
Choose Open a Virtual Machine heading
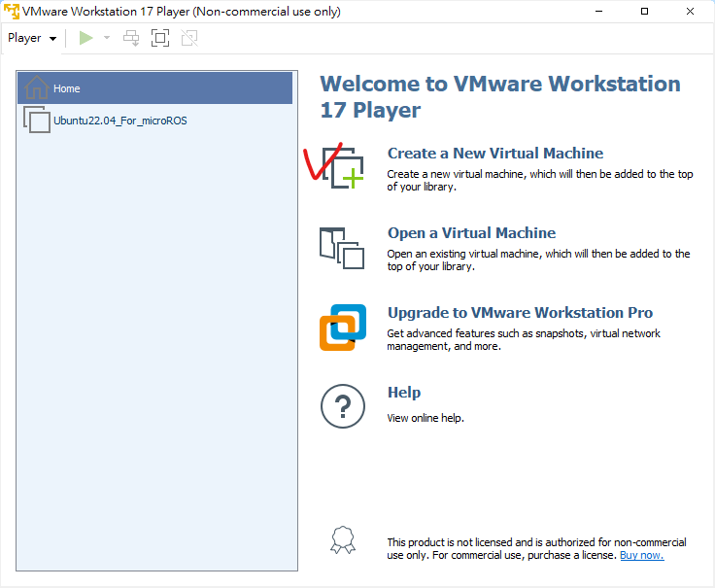pos(471,233)
